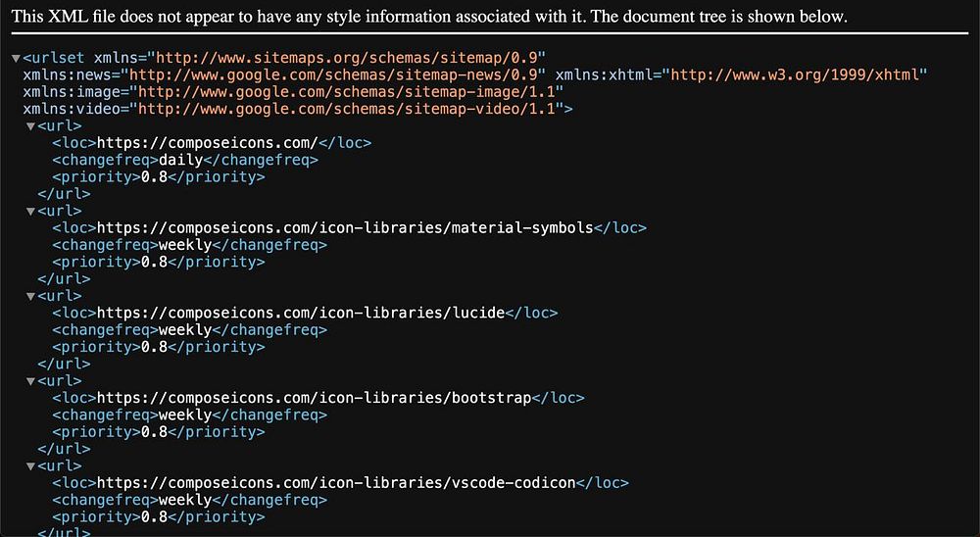
Task: Click the sitemaps.org/schemas/sitemap/0.9 namespace value
Action: [x=347, y=58]
